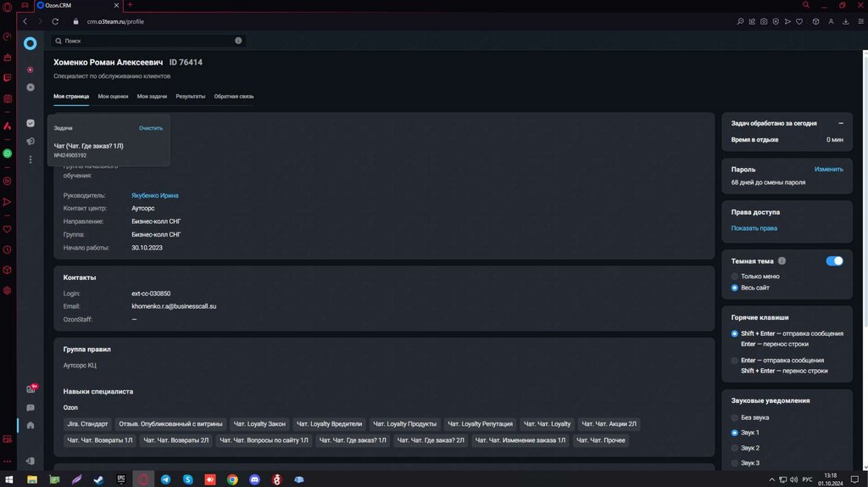Open Opera easy setup menu icon
Image resolution: width=868 pixels, height=487 pixels.
(861, 21)
